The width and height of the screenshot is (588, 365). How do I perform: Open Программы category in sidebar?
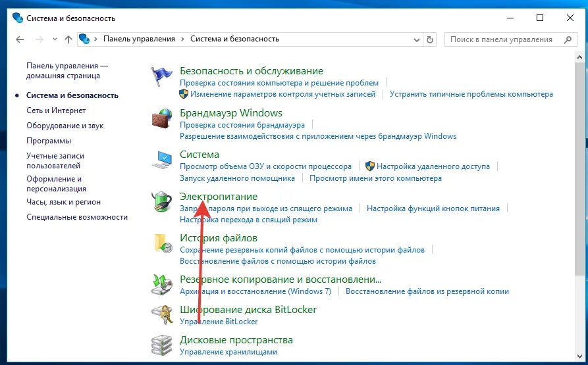pos(49,141)
